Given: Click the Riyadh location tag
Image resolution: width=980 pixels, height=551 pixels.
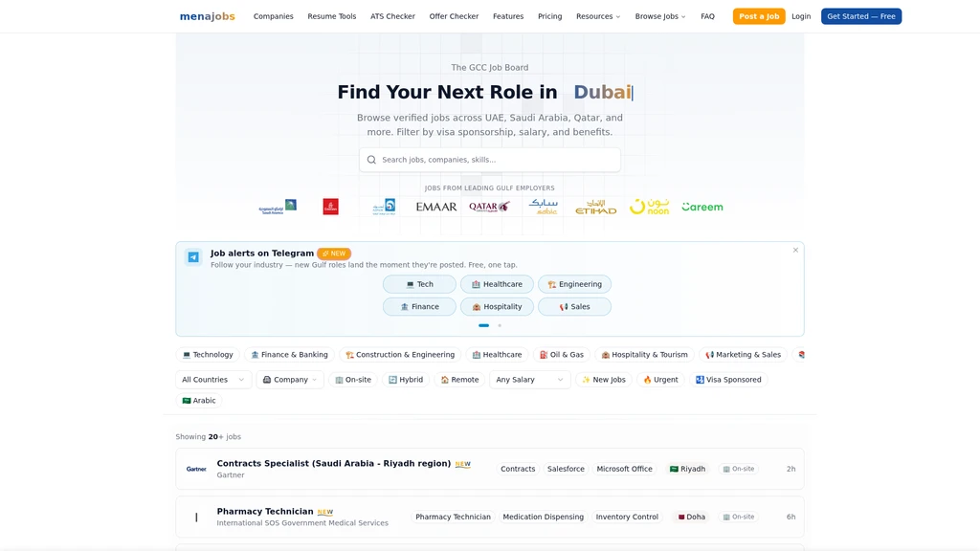Looking at the screenshot, I should [x=687, y=469].
